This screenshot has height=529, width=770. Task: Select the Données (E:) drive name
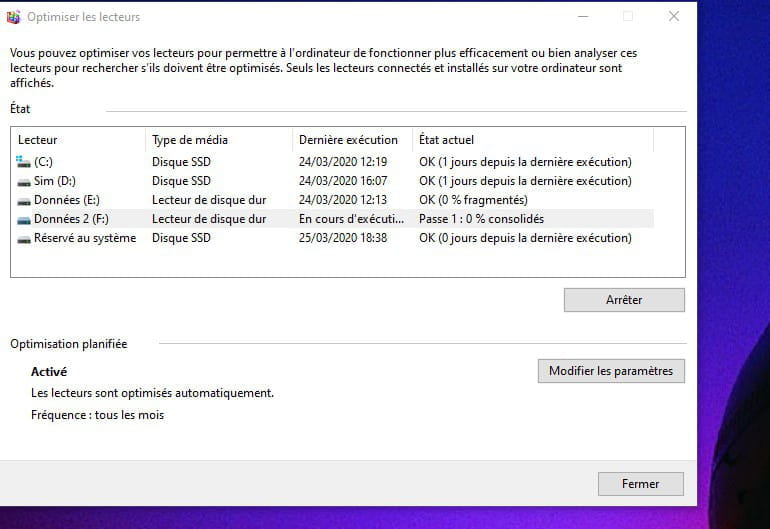point(66,200)
